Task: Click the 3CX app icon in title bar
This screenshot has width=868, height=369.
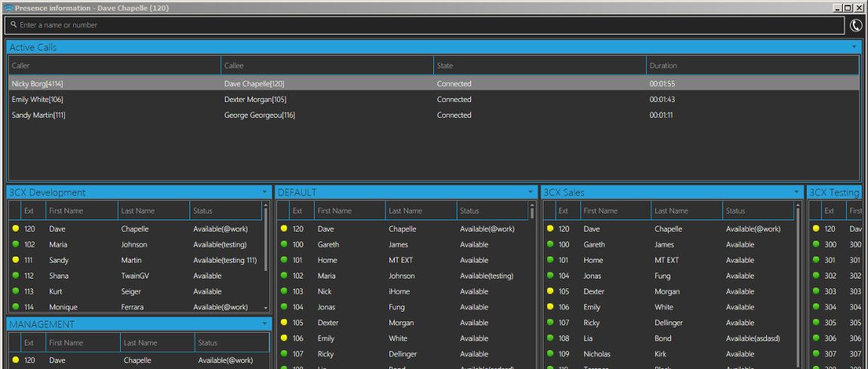Action: coord(8,8)
